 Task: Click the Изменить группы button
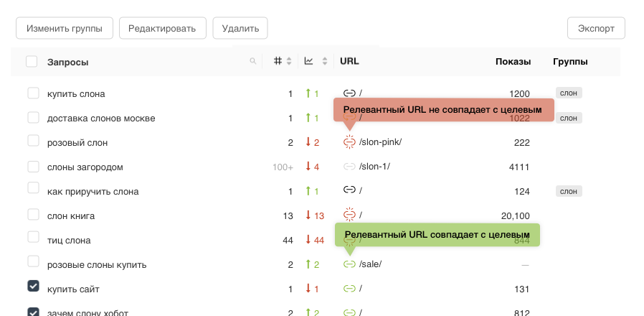[x=65, y=28]
